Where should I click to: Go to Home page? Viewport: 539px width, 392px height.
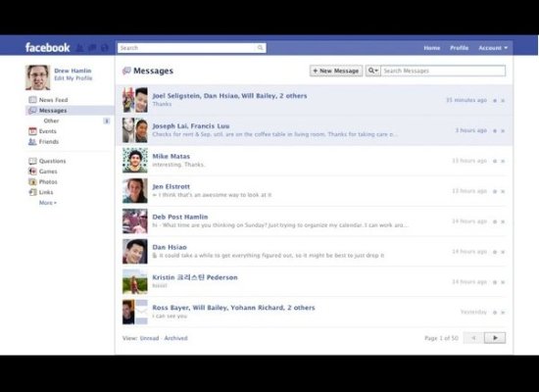point(432,48)
